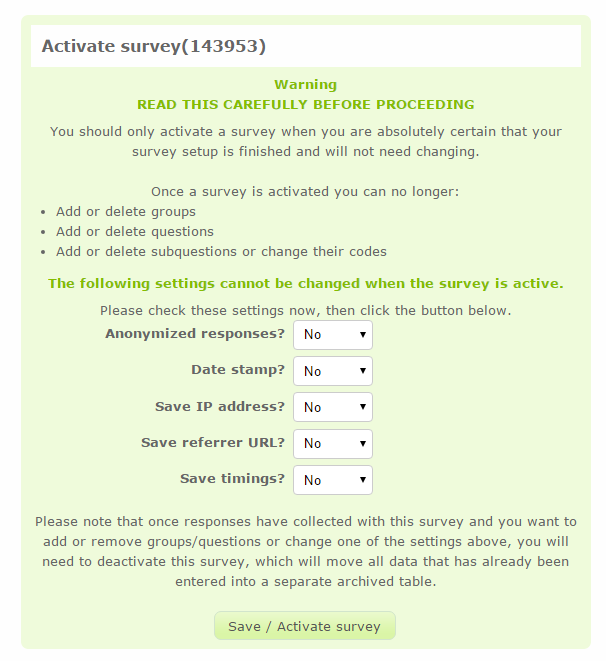Click the "Please check these settings now" text
Screen dimensions: 606x661
coord(306,311)
